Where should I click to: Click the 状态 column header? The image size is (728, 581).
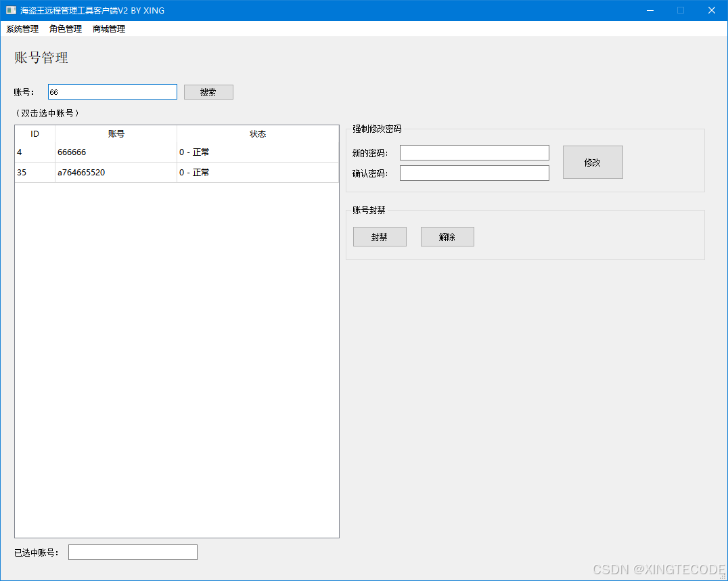258,134
